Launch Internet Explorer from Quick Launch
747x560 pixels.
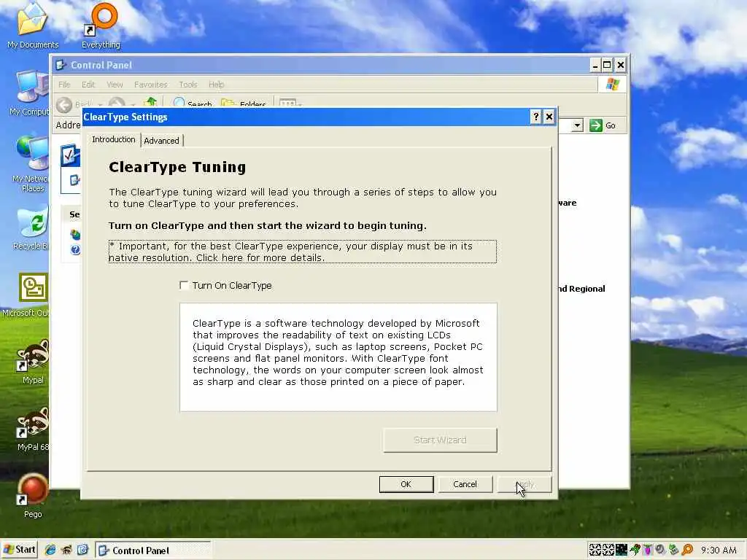pyautogui.click(x=50, y=550)
